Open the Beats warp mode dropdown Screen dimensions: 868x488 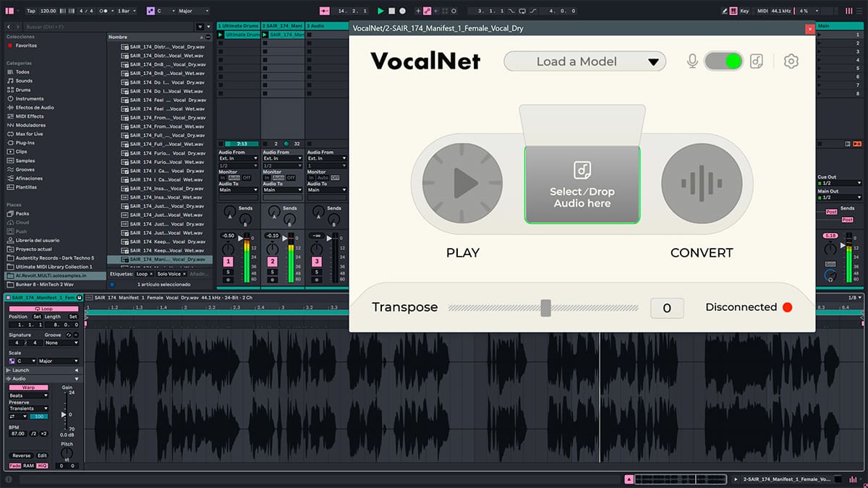point(28,395)
